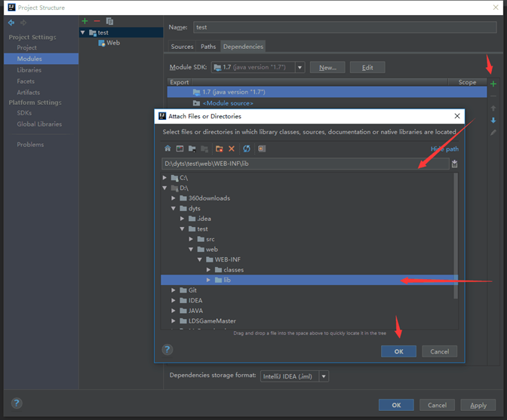507x420 pixels.
Task: Collapse the WEB-INF folder
Action: tap(199, 259)
